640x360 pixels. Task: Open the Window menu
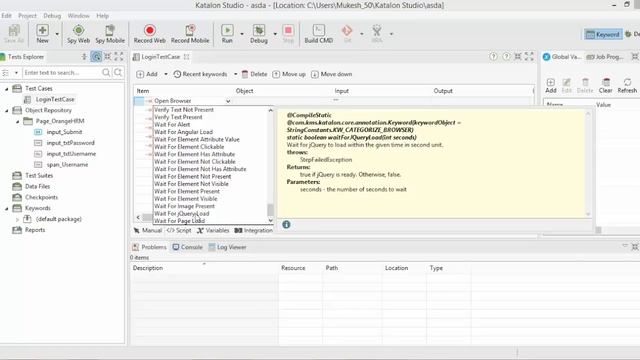point(78,16)
